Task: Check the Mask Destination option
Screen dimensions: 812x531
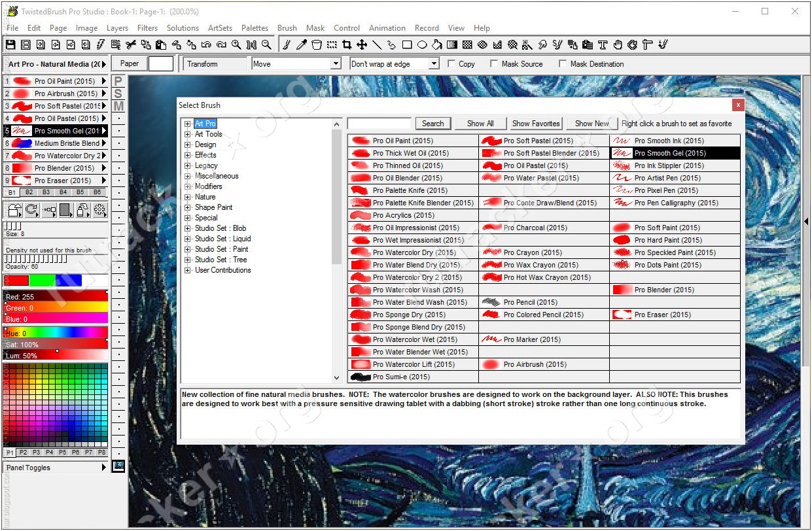Action: point(563,64)
